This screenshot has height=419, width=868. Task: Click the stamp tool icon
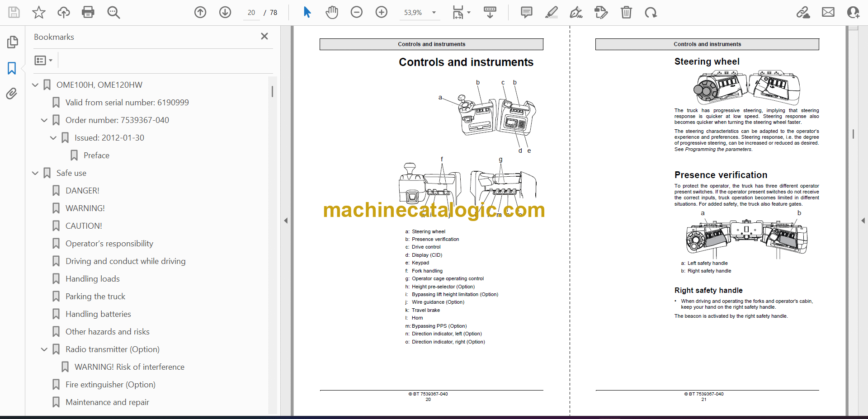(x=601, y=12)
